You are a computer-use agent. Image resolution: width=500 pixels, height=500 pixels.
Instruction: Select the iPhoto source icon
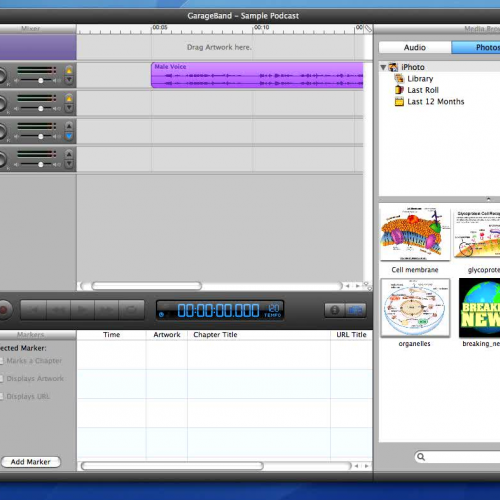[x=393, y=67]
